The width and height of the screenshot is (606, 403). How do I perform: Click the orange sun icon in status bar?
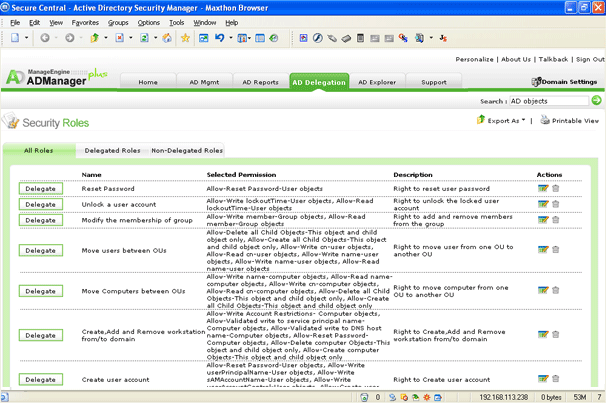pos(427,397)
